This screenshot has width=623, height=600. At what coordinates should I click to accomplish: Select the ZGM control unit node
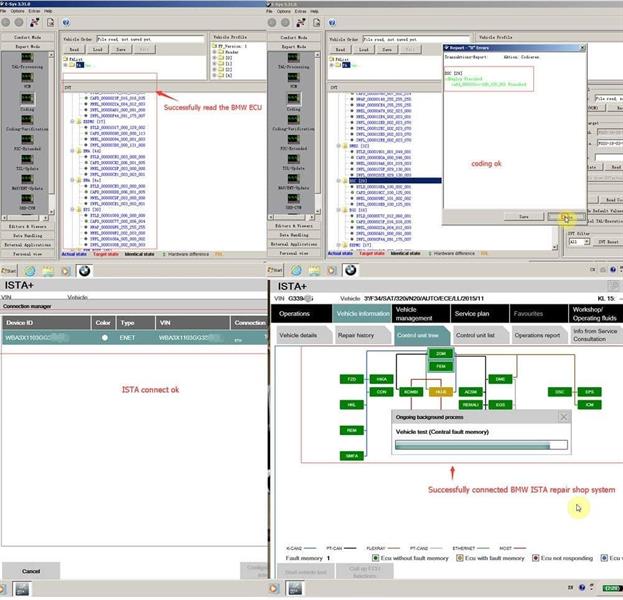pos(441,354)
